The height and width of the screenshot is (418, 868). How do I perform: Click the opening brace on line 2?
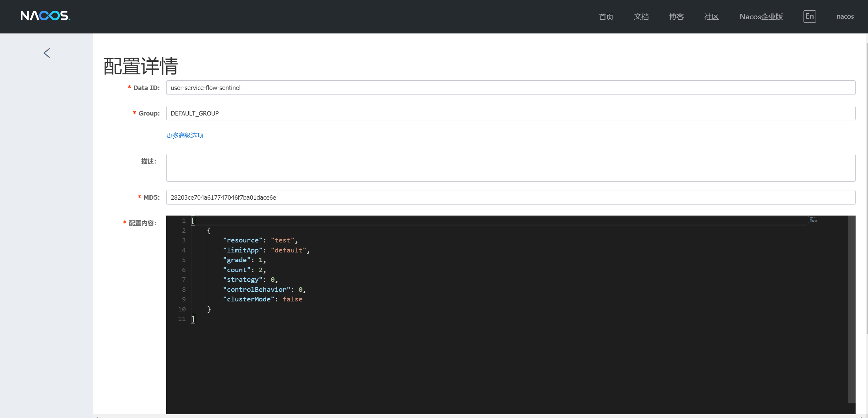[x=209, y=230]
